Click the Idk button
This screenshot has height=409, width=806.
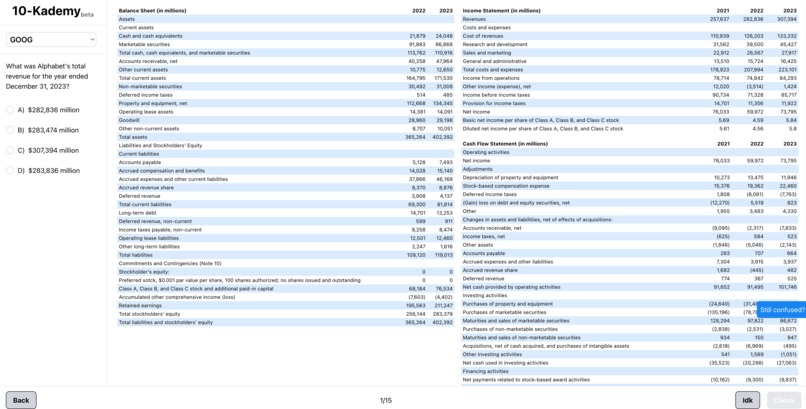[747, 400]
